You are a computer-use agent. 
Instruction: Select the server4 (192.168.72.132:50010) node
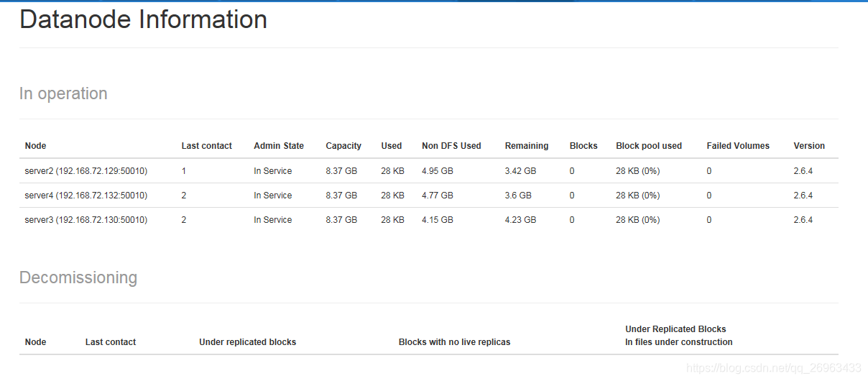click(x=86, y=196)
